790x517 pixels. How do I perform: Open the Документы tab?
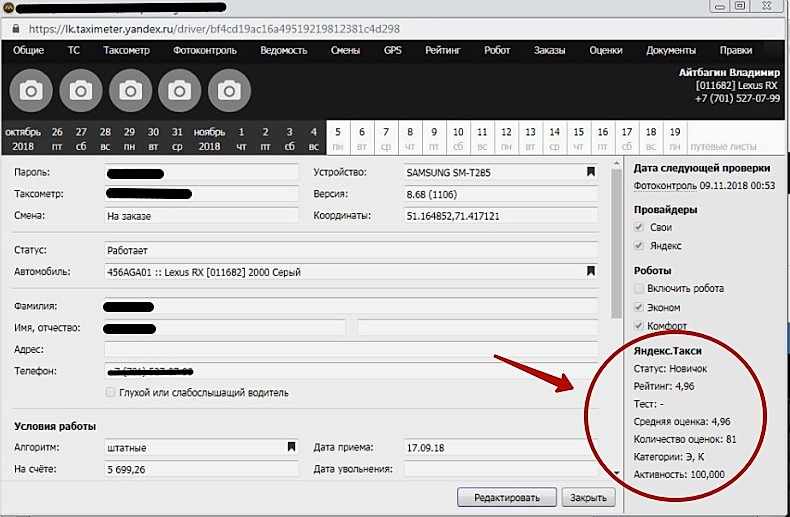(671, 50)
